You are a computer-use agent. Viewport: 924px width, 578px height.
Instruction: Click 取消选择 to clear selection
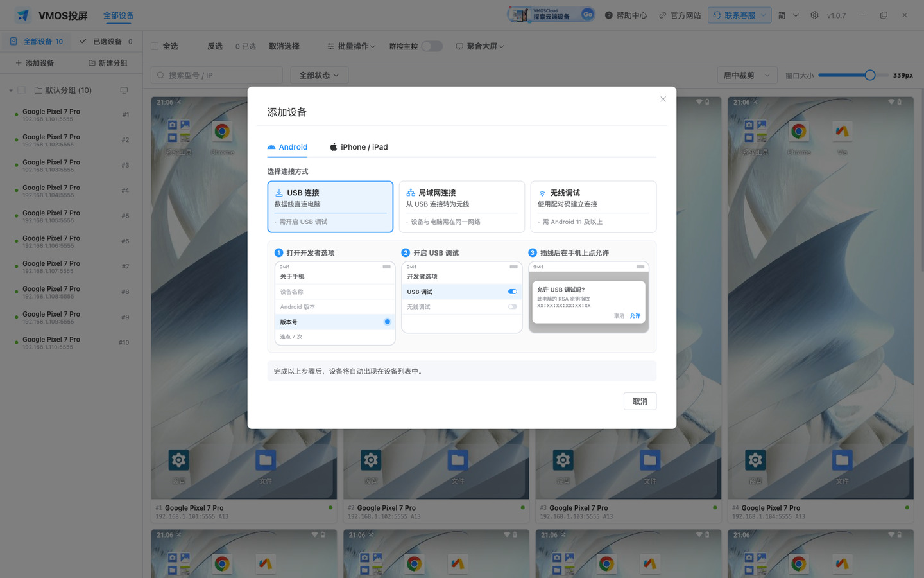pos(284,46)
